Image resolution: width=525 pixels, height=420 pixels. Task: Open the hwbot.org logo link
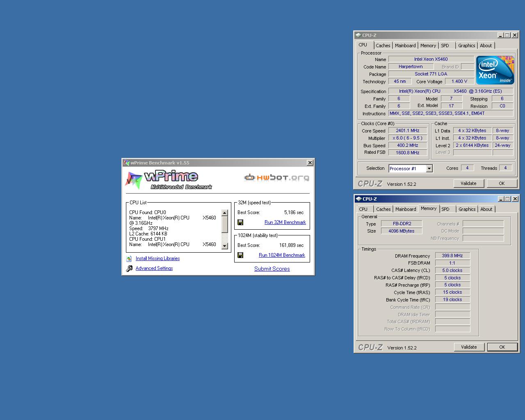[276, 177]
